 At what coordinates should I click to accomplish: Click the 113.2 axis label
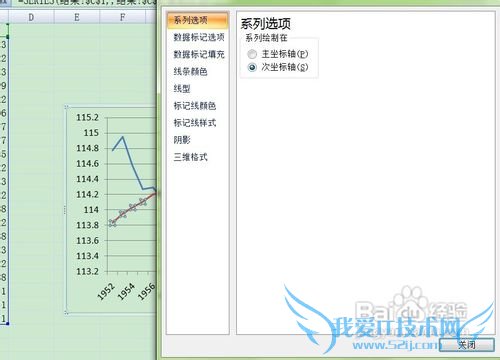click(87, 271)
